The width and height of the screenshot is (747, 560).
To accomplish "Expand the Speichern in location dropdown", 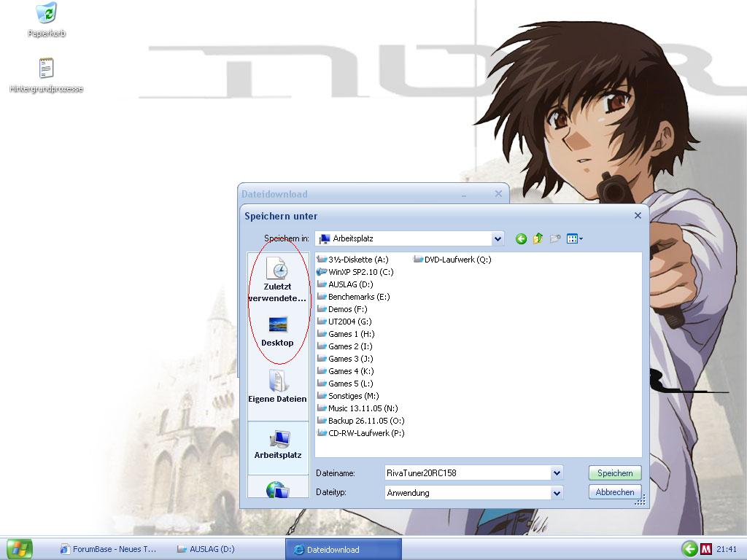I will [x=498, y=238].
